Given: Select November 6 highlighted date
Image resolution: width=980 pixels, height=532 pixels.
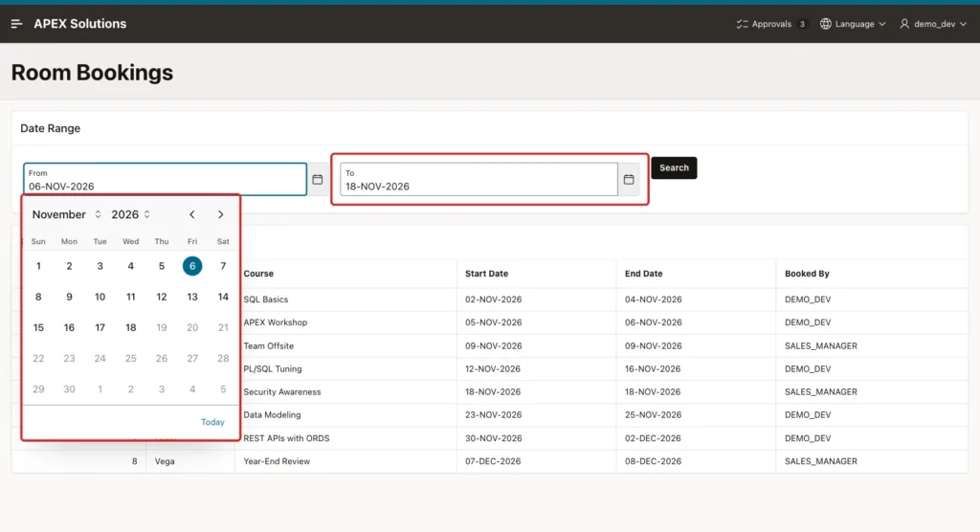Looking at the screenshot, I should click(191, 266).
